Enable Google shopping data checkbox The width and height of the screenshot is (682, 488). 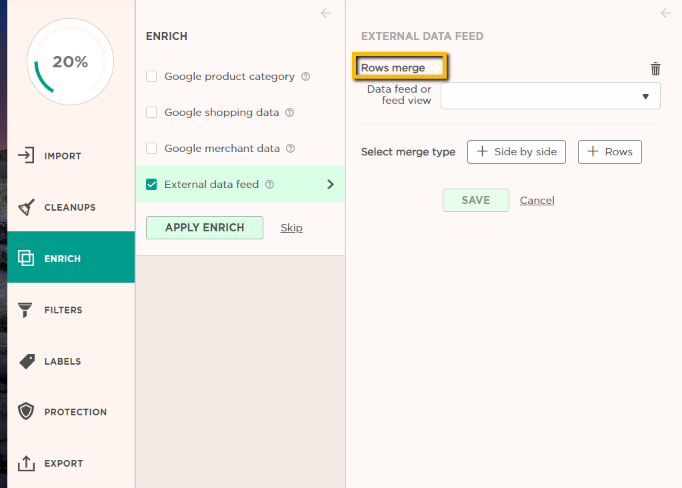click(151, 112)
